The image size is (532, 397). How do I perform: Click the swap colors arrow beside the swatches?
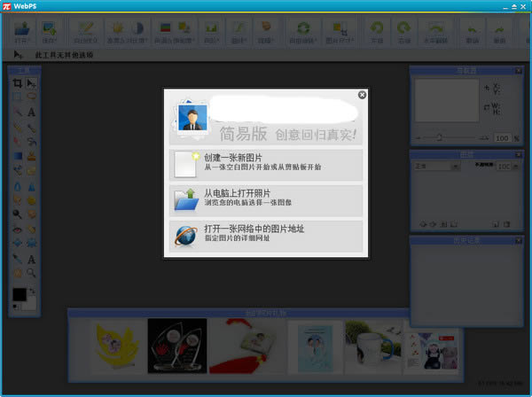click(32, 291)
